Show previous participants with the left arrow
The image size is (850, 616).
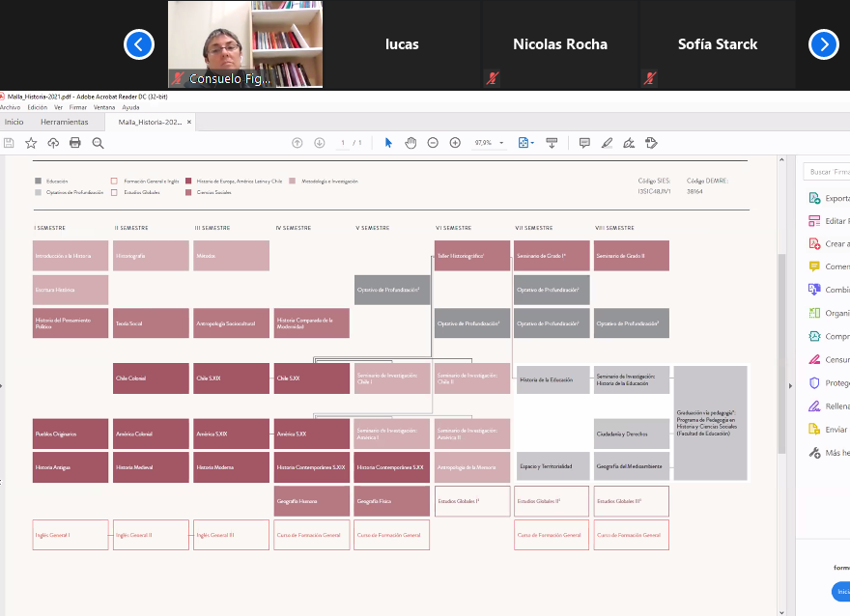pos(139,44)
